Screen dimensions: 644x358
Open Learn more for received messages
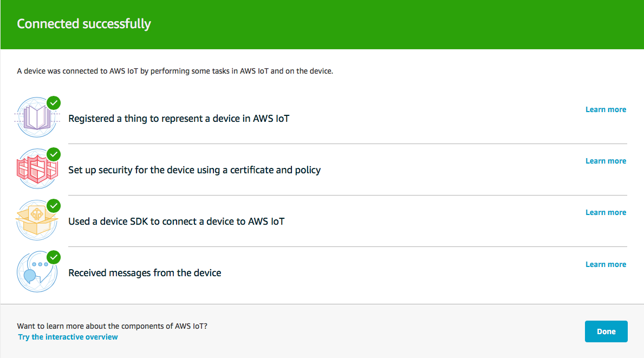click(606, 264)
